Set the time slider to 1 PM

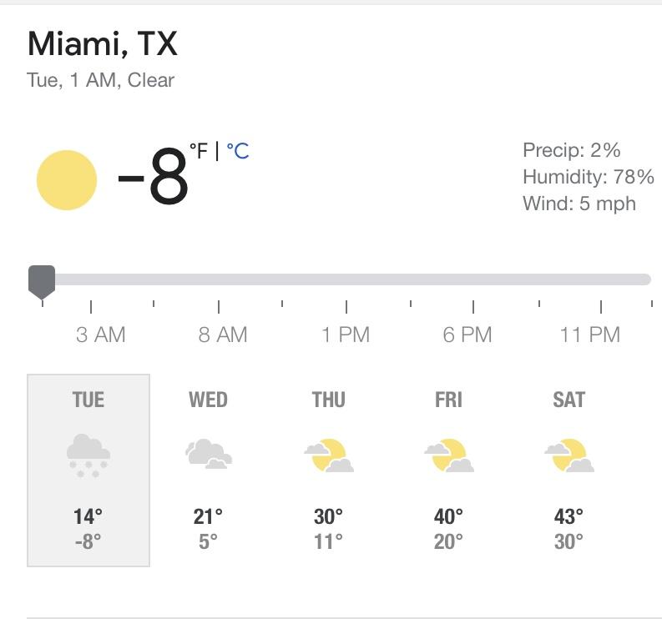[x=346, y=279]
